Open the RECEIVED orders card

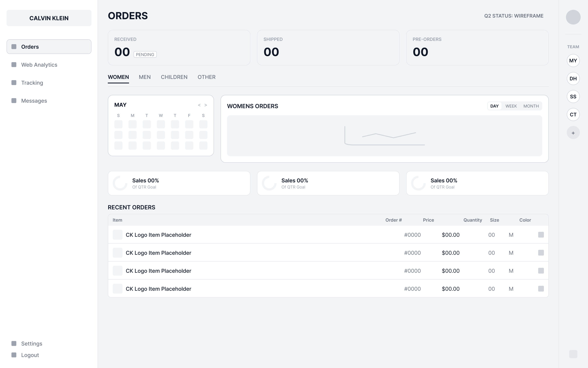pos(179,47)
